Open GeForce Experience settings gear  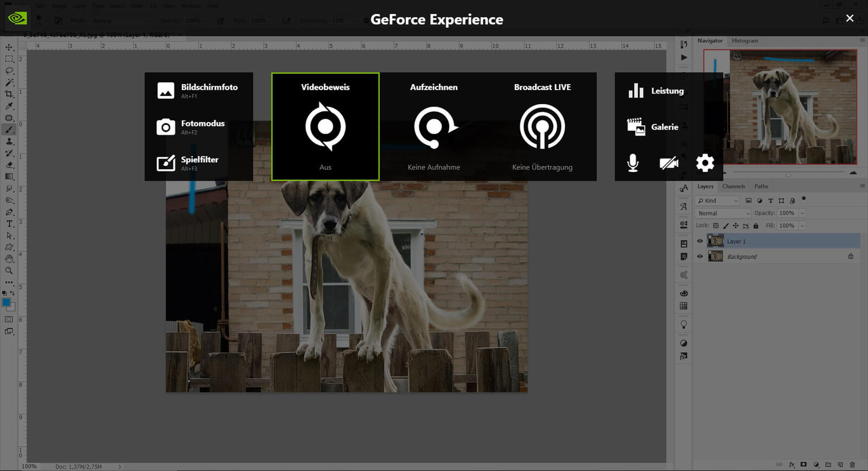tap(705, 163)
